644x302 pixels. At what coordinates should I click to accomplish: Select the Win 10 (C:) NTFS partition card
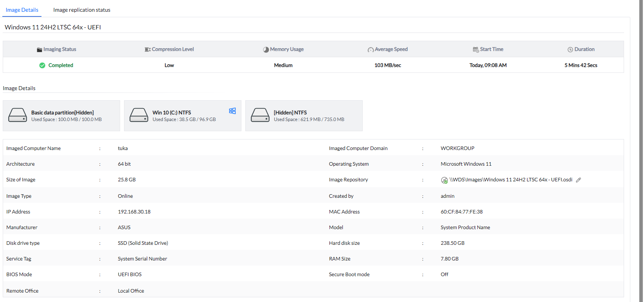183,116
